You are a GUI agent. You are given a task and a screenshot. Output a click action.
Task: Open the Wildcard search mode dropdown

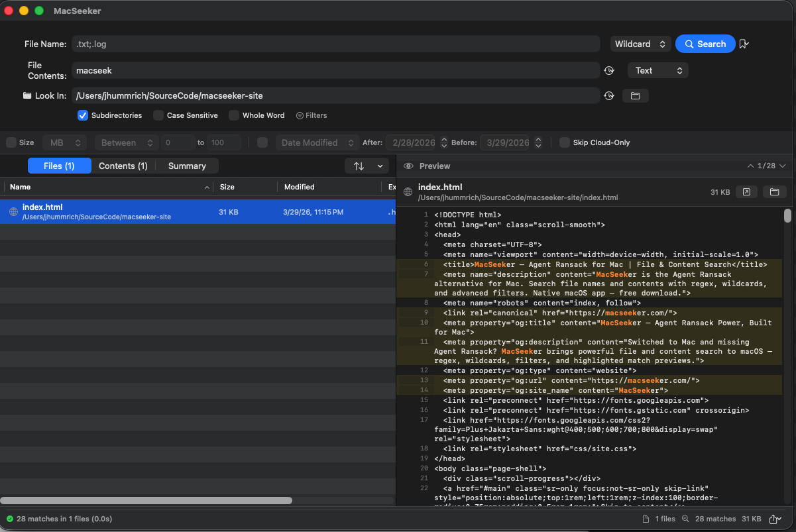click(x=640, y=44)
